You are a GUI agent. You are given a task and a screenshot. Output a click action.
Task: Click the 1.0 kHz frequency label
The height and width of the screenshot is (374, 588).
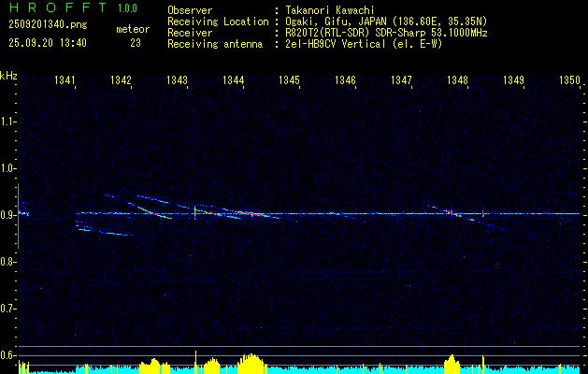click(7, 168)
